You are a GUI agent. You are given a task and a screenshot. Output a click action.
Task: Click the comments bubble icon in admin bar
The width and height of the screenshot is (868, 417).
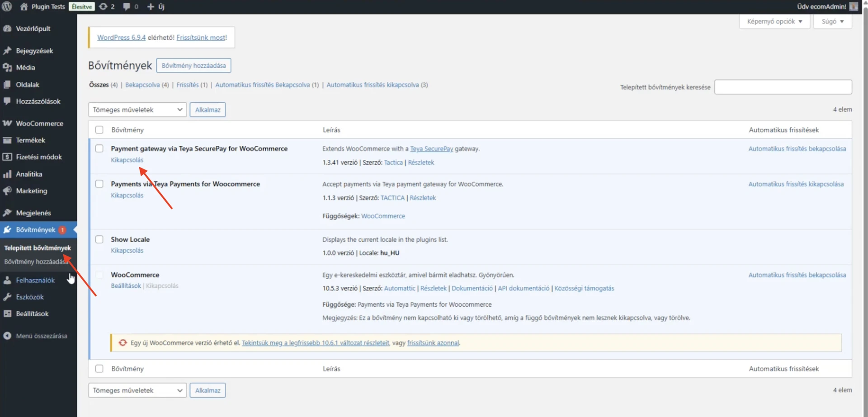click(x=127, y=6)
